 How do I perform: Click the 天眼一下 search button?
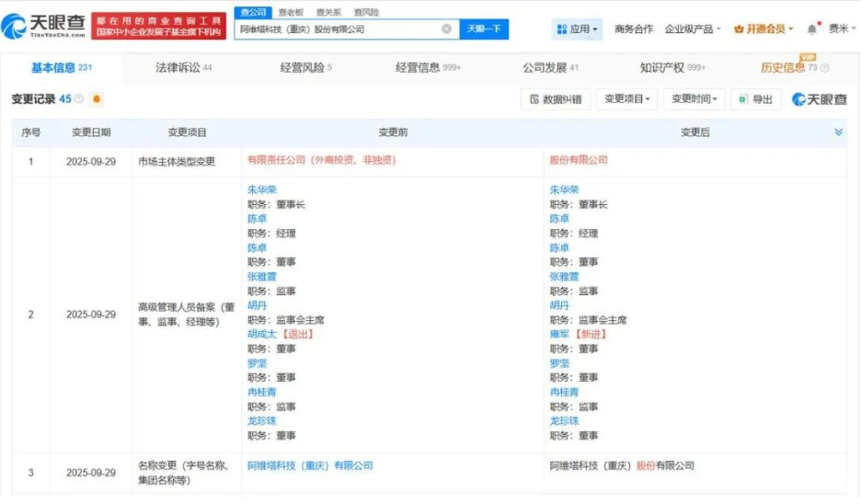484,29
